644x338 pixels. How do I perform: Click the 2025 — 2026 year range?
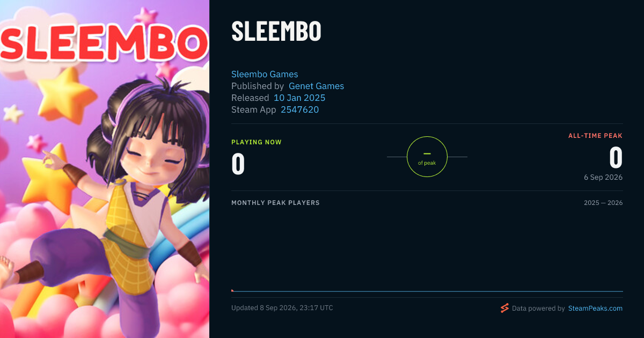click(x=603, y=203)
